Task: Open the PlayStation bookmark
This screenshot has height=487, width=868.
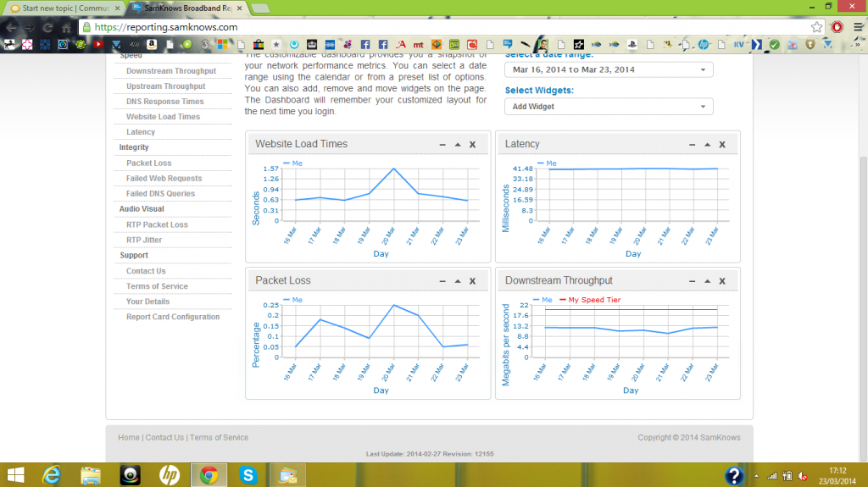Action: 632,44
